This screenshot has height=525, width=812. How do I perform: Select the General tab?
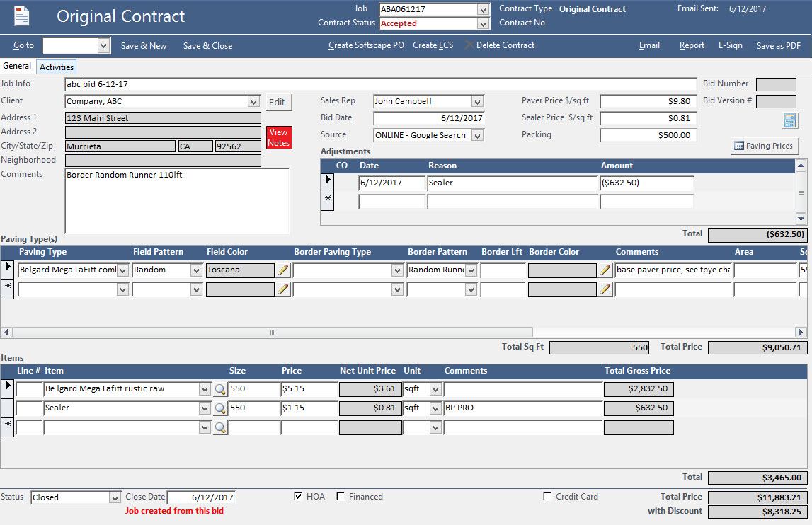tap(17, 66)
